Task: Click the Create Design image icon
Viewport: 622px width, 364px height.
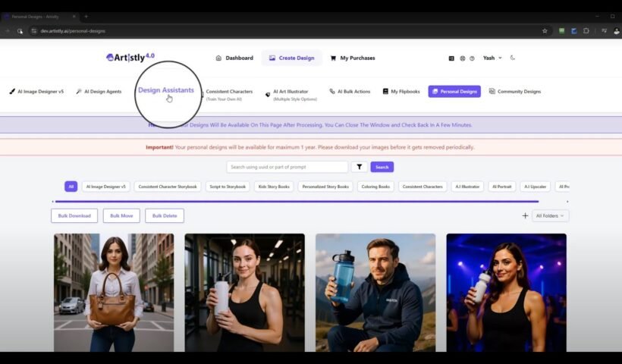Action: coord(272,58)
